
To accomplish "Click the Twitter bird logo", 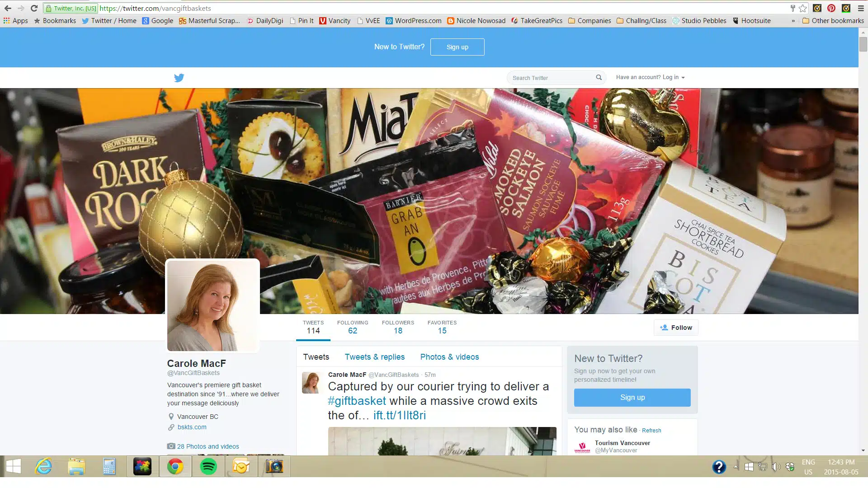I will tap(179, 78).
